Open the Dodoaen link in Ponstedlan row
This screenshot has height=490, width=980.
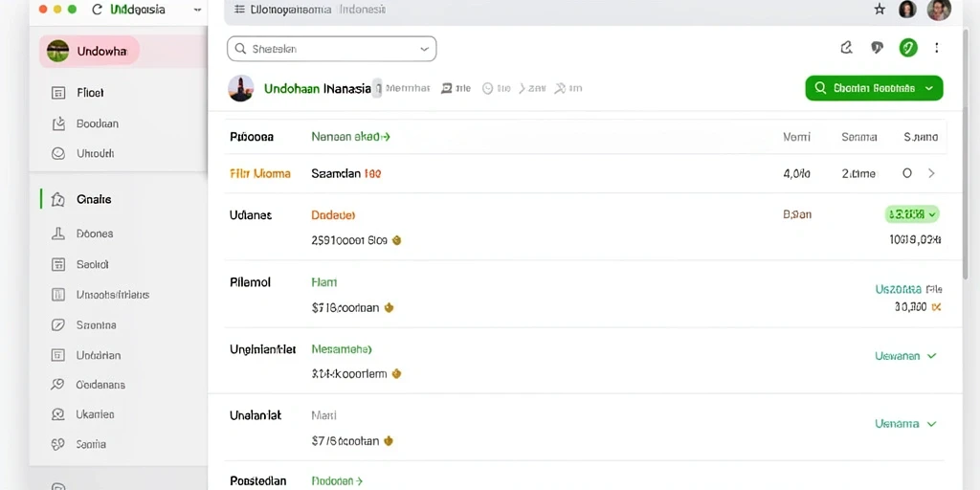tap(337, 481)
